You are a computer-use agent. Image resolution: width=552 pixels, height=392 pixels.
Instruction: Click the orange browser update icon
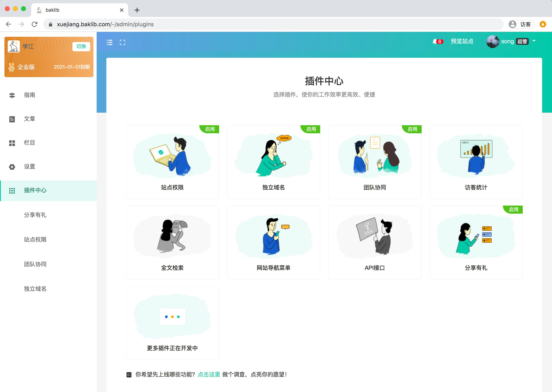tap(543, 24)
